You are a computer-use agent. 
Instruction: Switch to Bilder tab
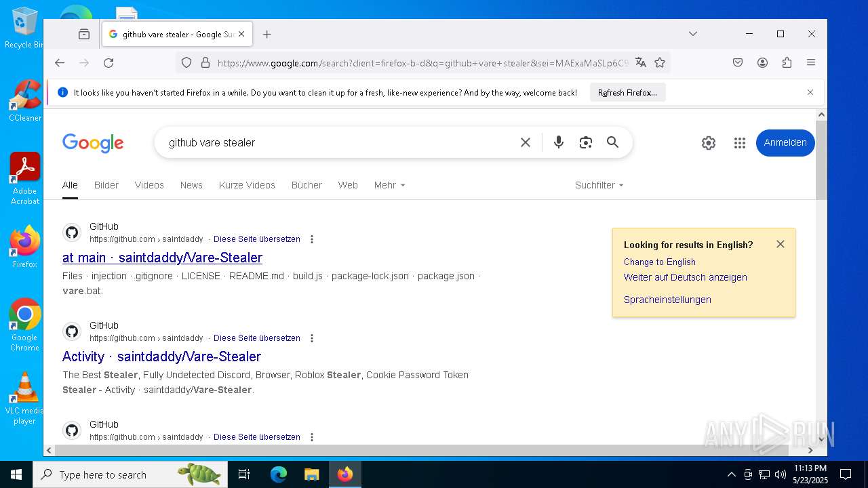[106, 185]
